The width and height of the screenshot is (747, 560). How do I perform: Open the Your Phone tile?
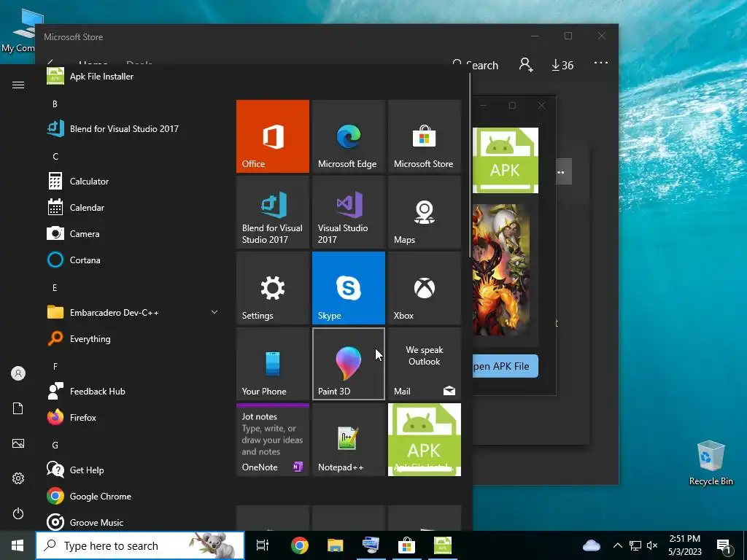(x=273, y=364)
